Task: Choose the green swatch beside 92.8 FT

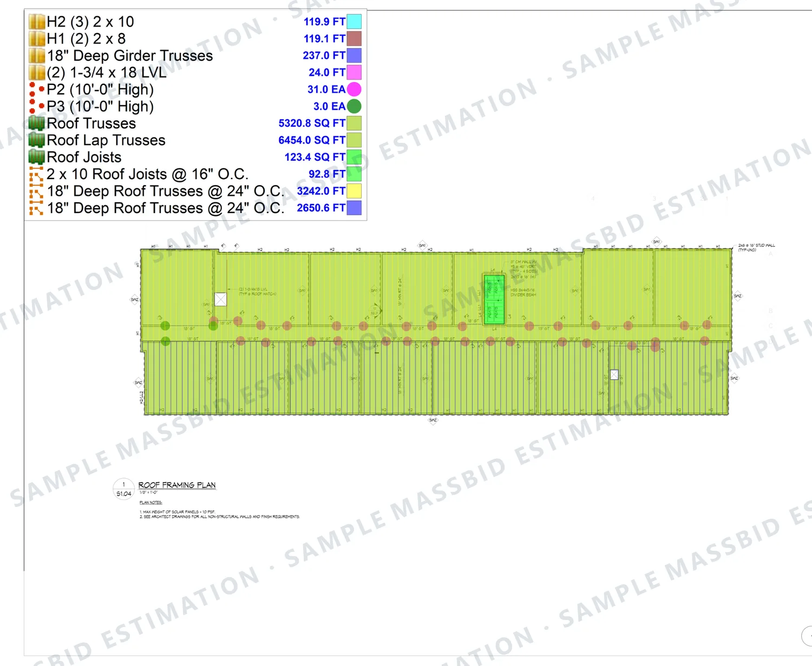Action: point(354,174)
